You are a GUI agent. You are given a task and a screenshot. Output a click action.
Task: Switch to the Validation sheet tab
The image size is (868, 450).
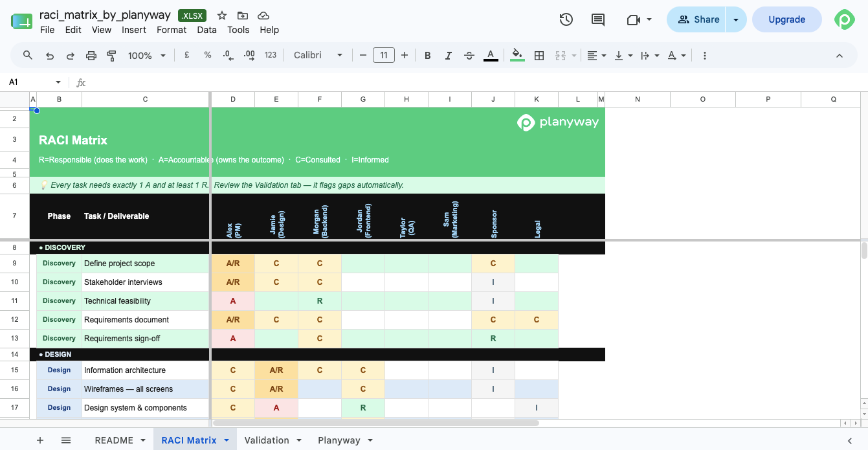click(267, 440)
